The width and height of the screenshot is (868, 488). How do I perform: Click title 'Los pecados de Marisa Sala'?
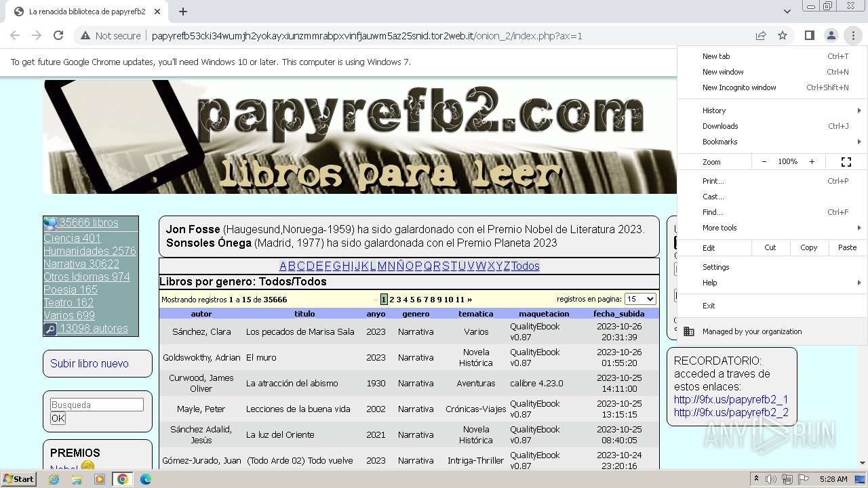click(x=300, y=331)
